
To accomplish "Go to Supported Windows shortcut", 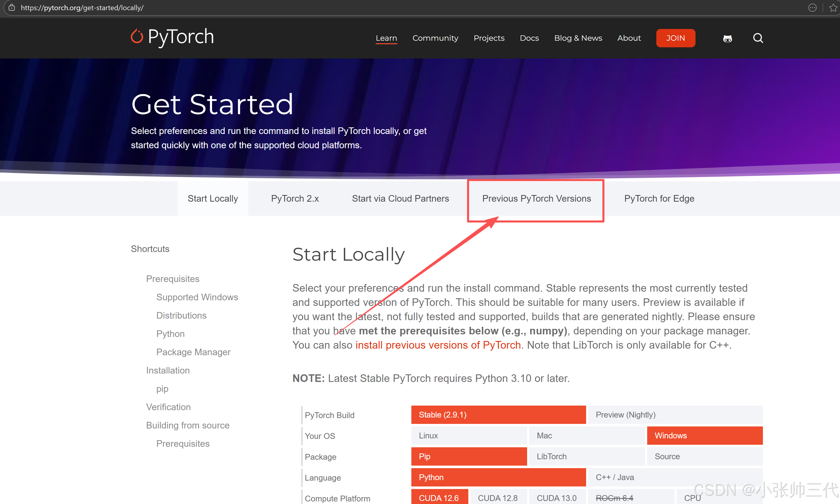I will point(197,297).
